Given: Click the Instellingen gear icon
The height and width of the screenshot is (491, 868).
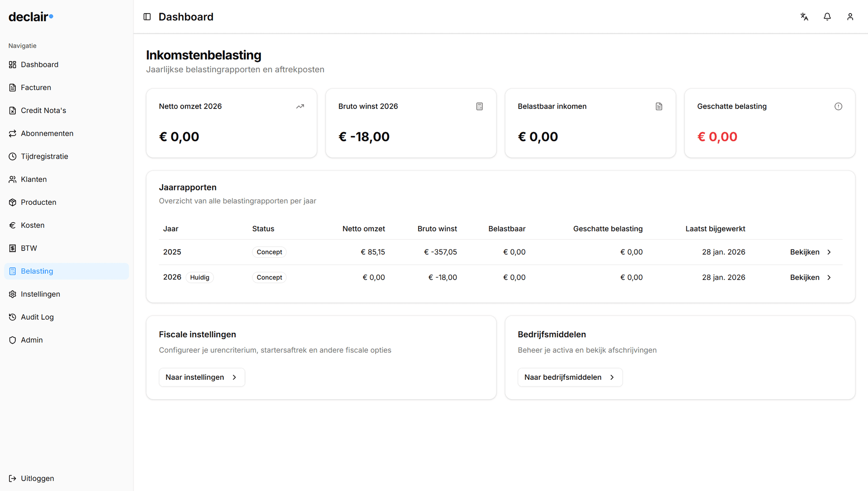Looking at the screenshot, I should point(13,294).
